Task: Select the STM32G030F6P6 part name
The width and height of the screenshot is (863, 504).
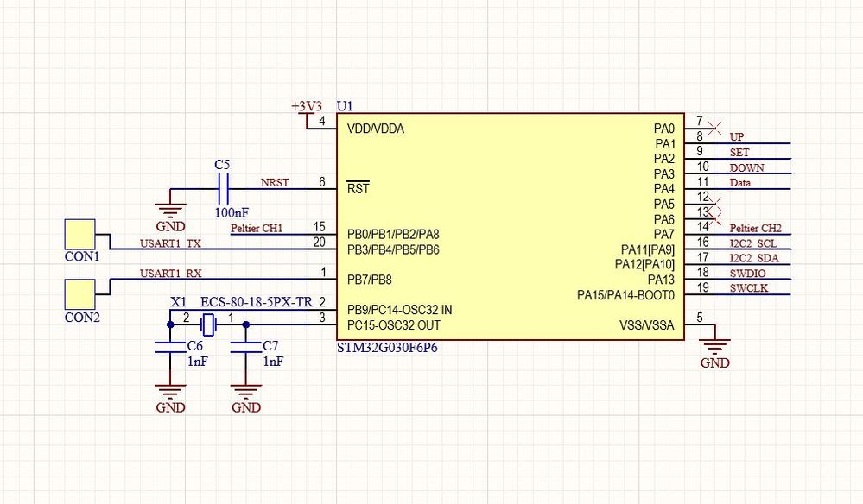Action: (388, 348)
